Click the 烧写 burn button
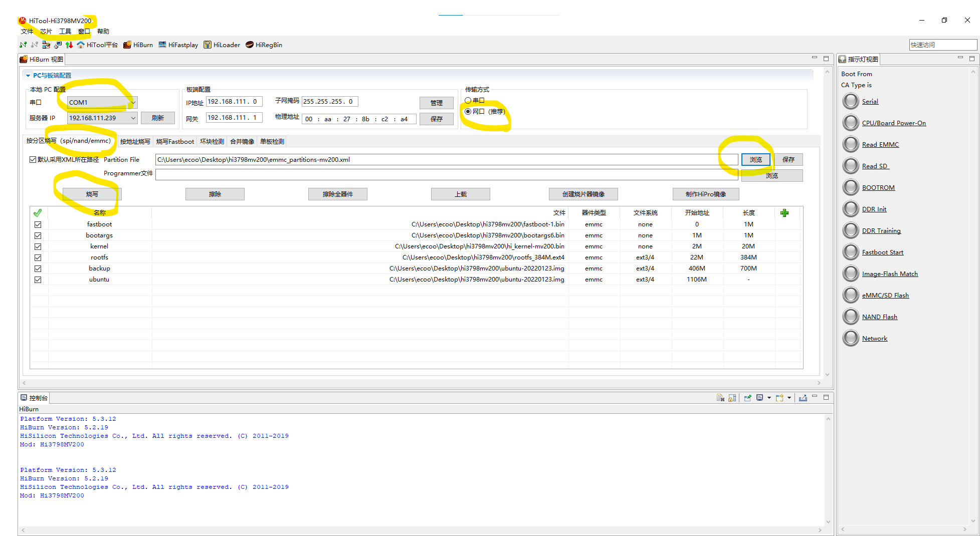Screen dimensions: 980x536 (x=92, y=194)
